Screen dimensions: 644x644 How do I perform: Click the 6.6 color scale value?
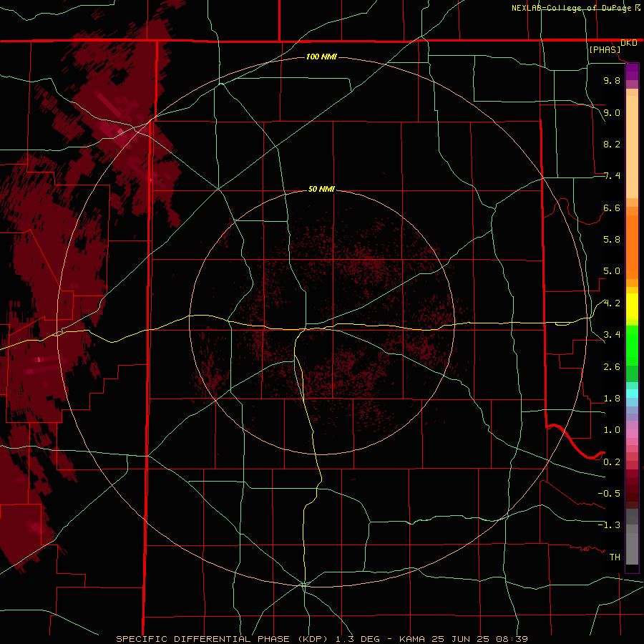click(612, 208)
